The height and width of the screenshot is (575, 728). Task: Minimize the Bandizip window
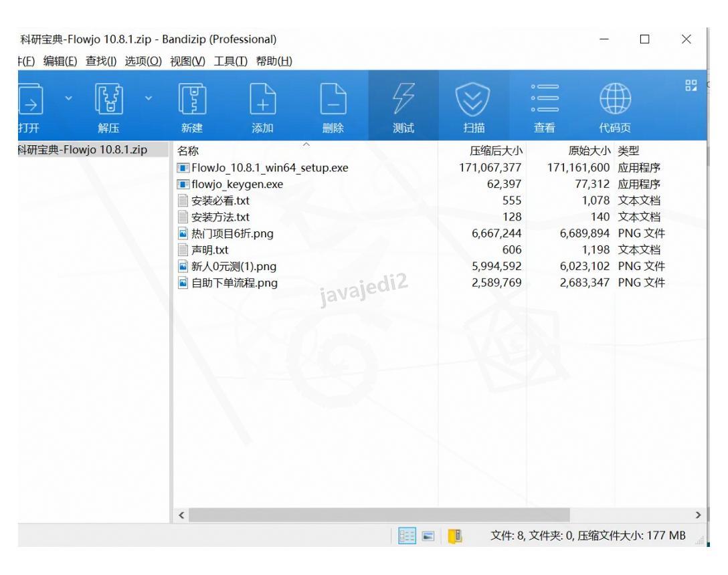tap(604, 39)
